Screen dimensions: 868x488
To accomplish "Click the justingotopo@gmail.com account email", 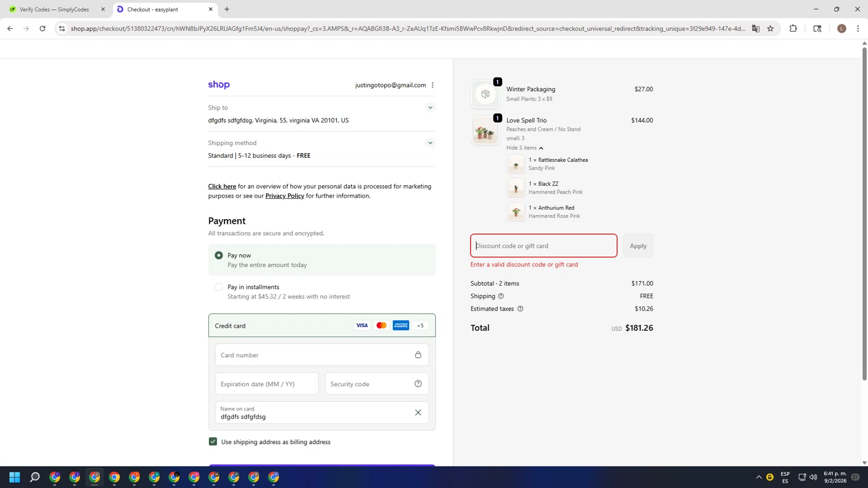I will click(x=391, y=85).
